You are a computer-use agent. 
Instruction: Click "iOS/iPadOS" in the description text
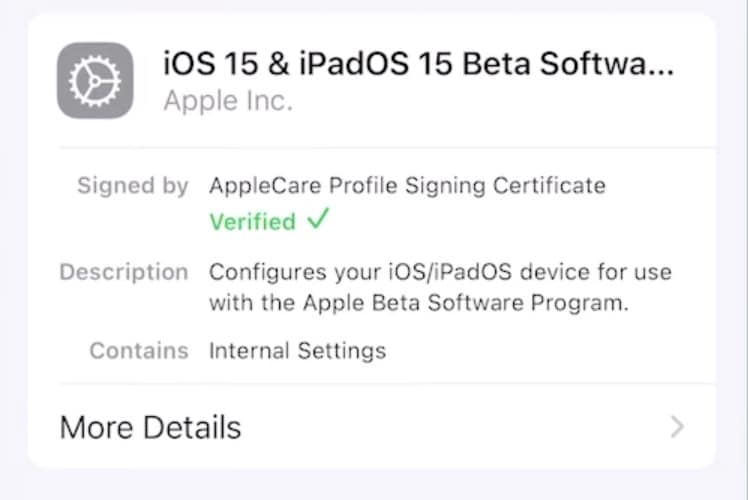click(439, 272)
